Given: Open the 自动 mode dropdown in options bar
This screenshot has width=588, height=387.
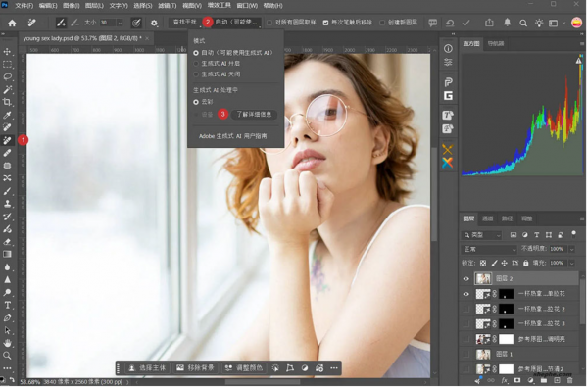Looking at the screenshot, I should [237, 23].
